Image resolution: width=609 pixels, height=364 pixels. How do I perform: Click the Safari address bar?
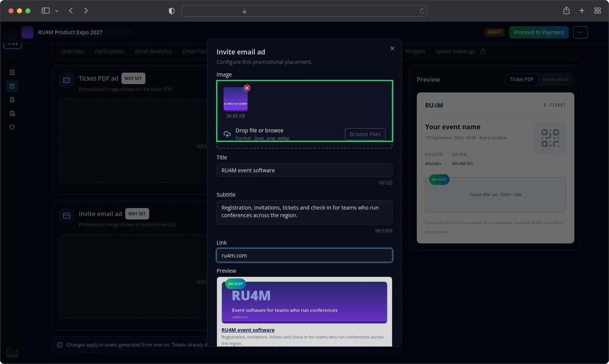(x=304, y=11)
